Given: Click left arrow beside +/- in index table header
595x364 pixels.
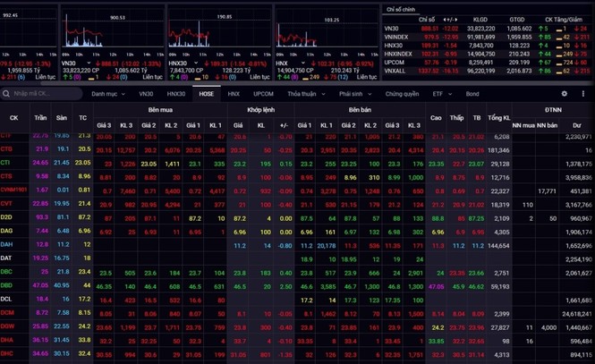Looking at the screenshot, I should (x=445, y=20).
